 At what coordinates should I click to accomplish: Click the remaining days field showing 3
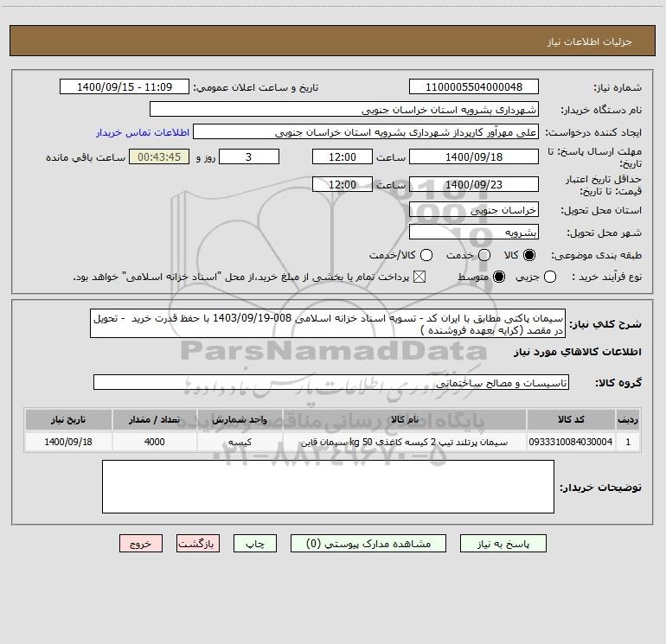(x=249, y=156)
